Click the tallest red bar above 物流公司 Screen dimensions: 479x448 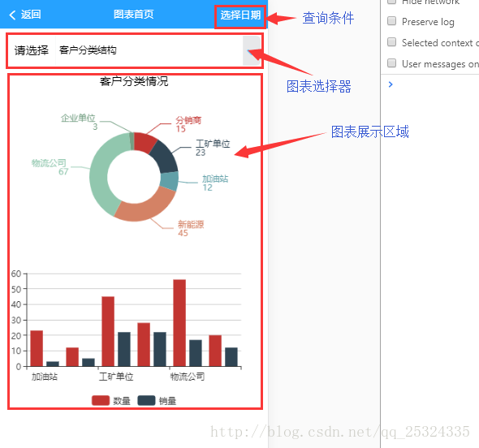click(179, 323)
